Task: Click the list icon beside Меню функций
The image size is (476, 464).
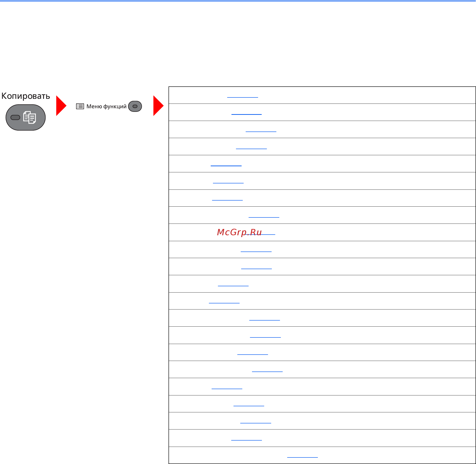Action: point(80,106)
